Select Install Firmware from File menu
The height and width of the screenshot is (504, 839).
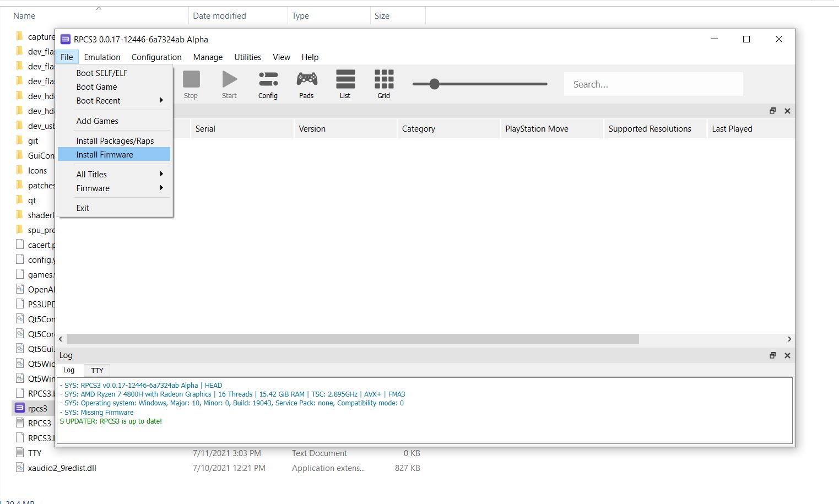[105, 155]
